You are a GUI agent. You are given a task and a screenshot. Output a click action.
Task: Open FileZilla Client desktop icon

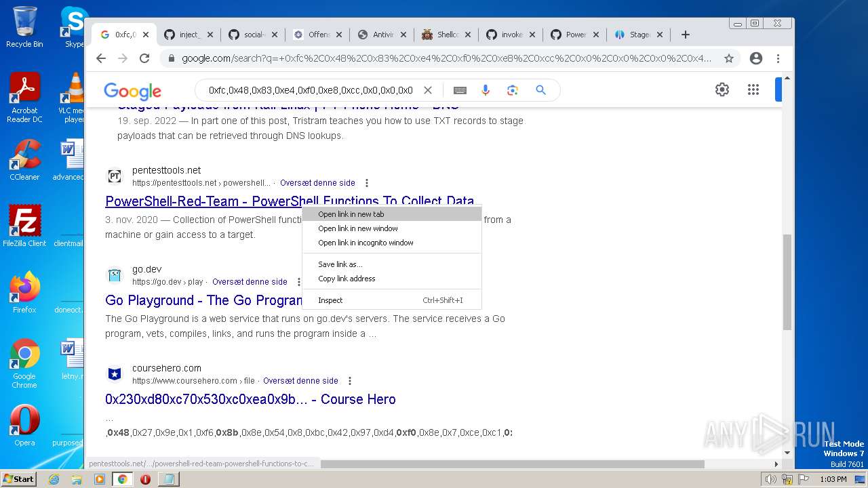point(24,226)
